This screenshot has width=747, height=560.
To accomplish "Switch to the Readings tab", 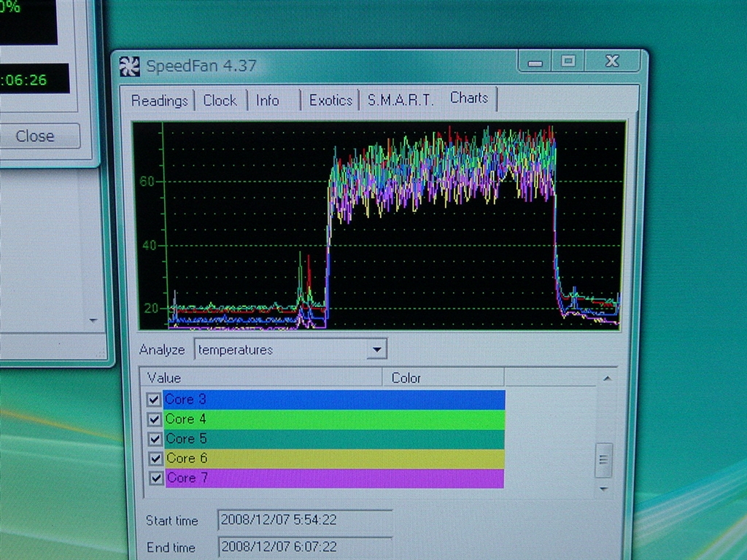I will pos(159,101).
